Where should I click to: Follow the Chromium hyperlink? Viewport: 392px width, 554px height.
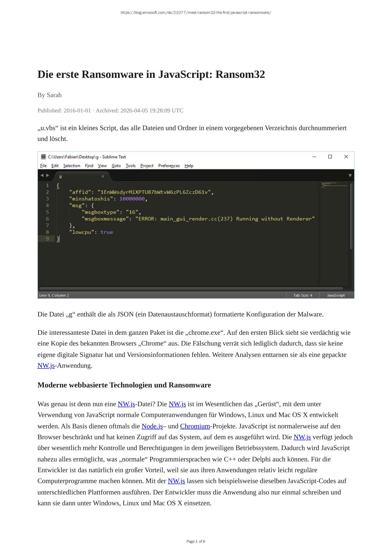(195, 426)
